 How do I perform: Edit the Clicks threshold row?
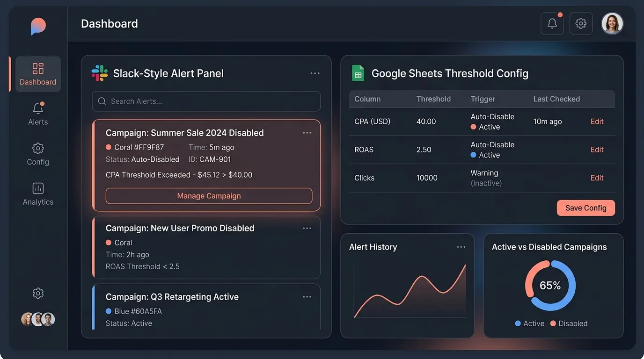597,178
